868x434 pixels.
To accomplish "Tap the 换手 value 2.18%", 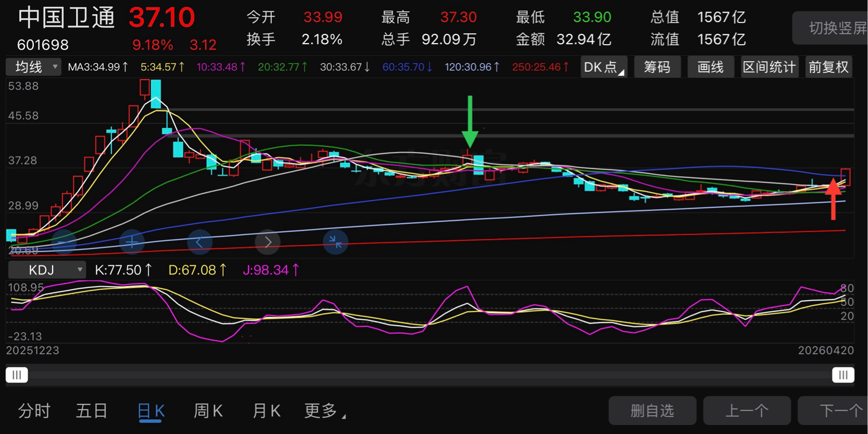I will coord(322,40).
